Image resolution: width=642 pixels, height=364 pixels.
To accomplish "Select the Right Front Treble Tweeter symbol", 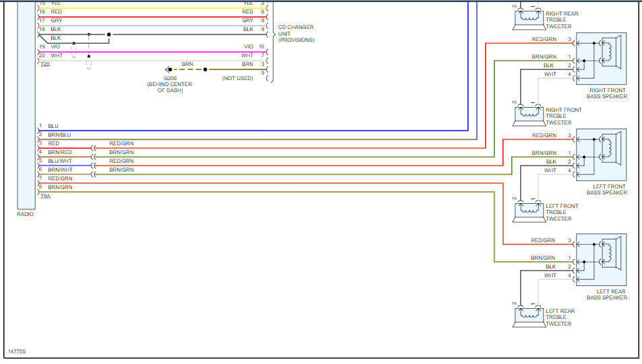I will tap(528, 116).
